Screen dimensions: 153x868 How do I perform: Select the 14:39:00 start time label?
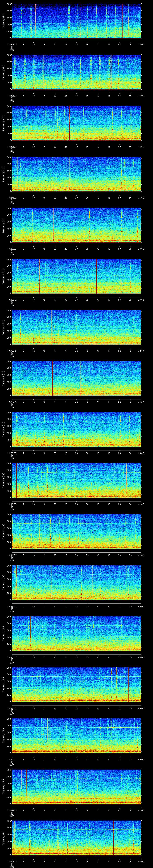click(12, 453)
